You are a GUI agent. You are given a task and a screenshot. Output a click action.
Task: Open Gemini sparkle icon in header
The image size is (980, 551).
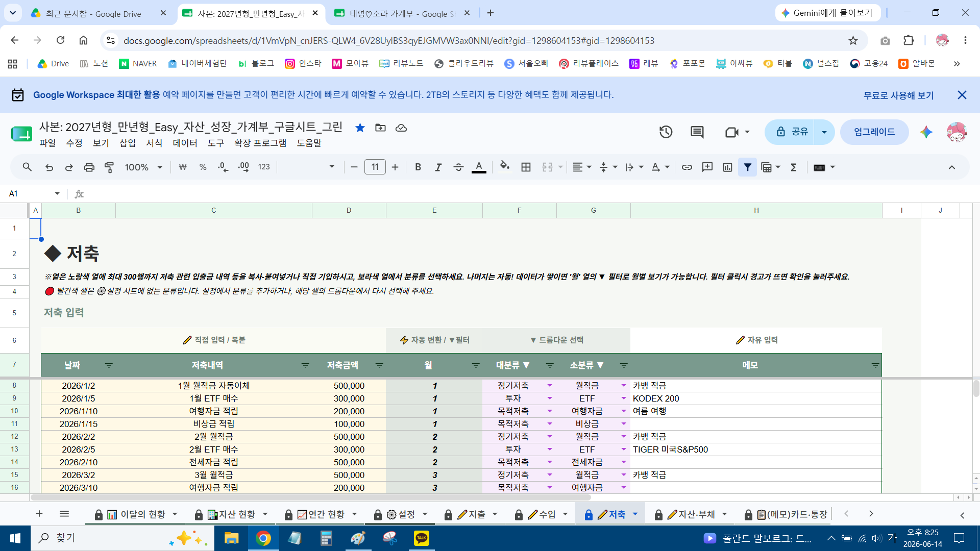pos(926,132)
